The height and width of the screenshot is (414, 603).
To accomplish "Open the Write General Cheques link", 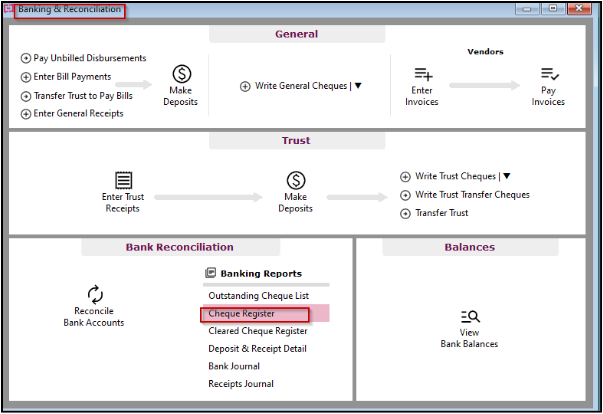I will (x=301, y=86).
